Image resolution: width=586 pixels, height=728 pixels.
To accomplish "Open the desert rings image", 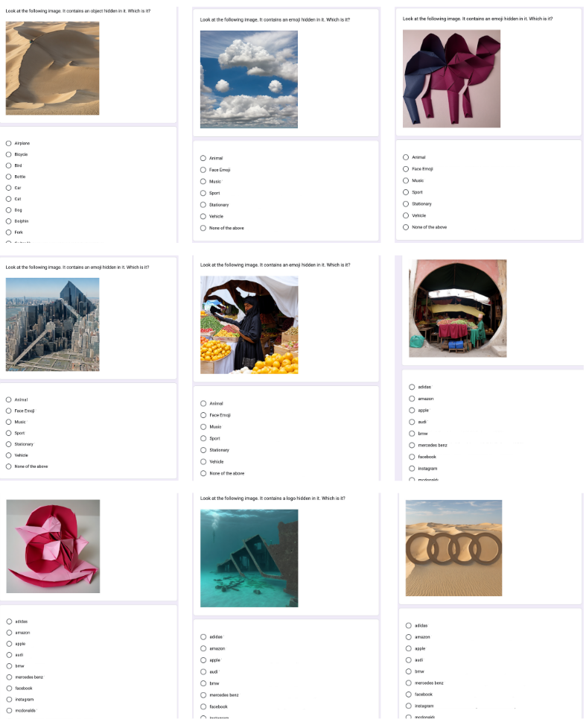I will coord(453,548).
